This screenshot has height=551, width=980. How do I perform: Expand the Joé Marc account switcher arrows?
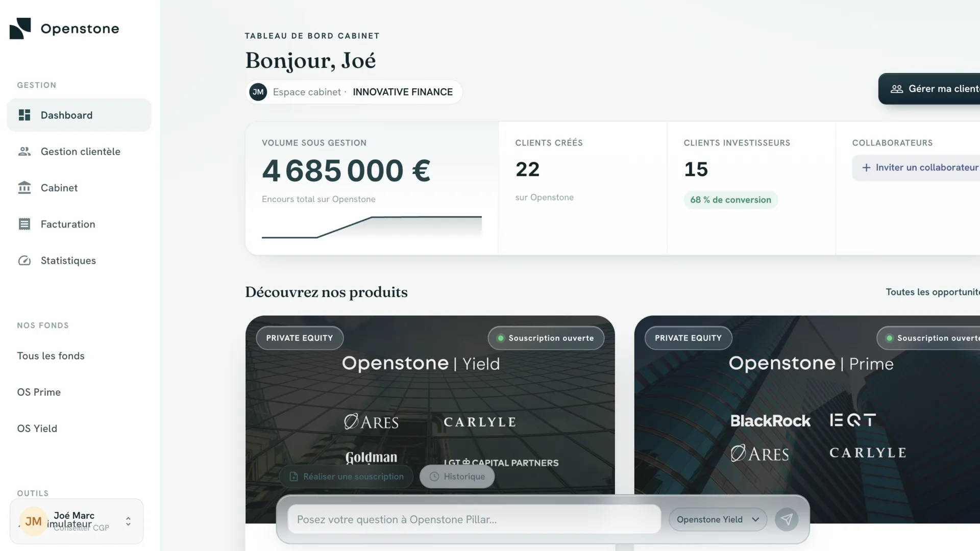pos(128,521)
